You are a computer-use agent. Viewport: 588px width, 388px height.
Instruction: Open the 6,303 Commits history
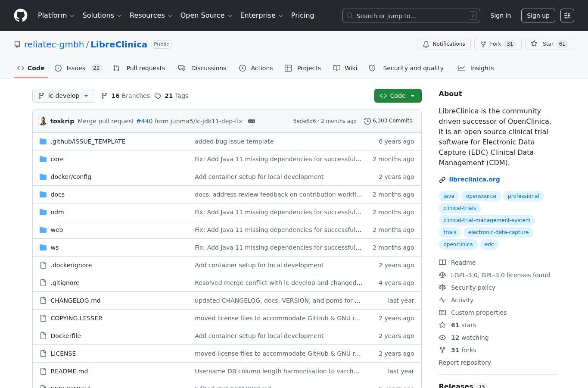388,121
